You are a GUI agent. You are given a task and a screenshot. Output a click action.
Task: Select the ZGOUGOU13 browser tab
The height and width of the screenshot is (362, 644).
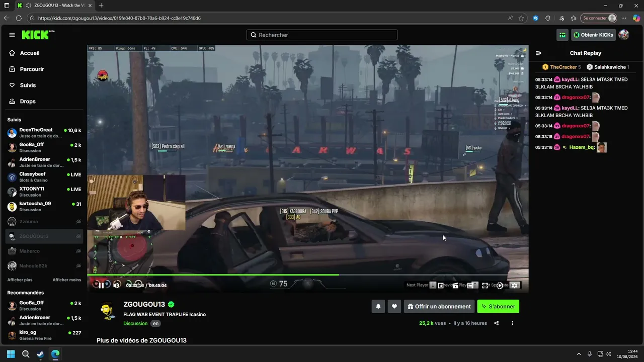pyautogui.click(x=54, y=5)
